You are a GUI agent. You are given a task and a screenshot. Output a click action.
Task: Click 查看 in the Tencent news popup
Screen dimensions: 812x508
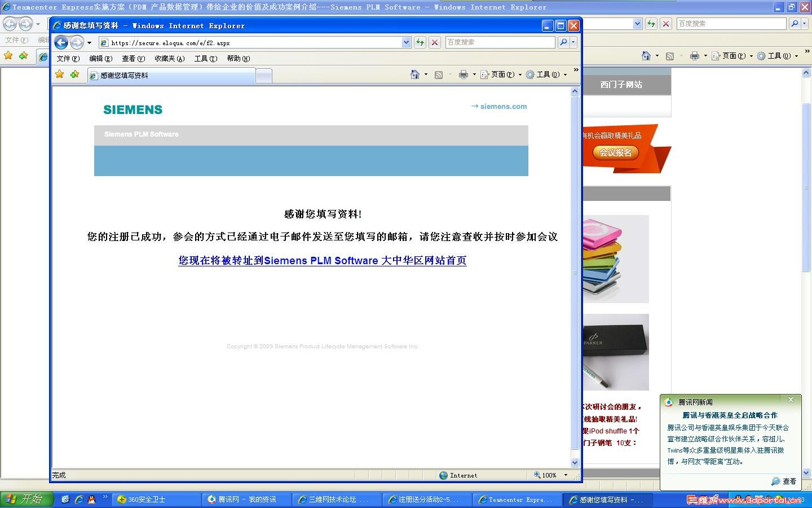789,481
